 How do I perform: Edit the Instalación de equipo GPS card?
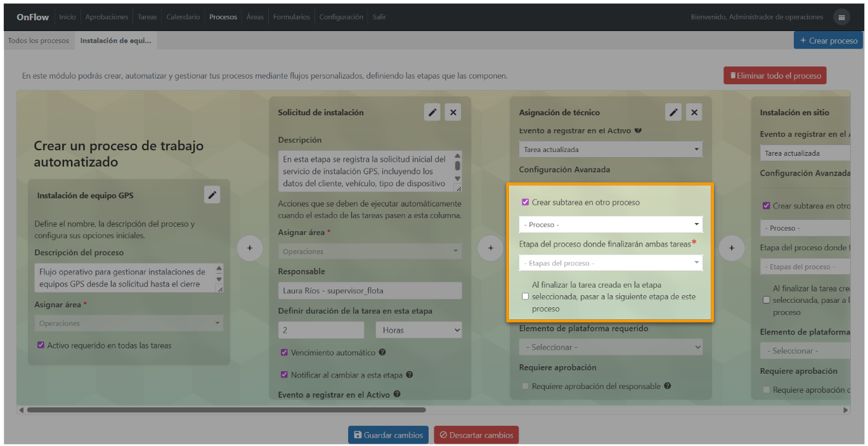click(212, 195)
